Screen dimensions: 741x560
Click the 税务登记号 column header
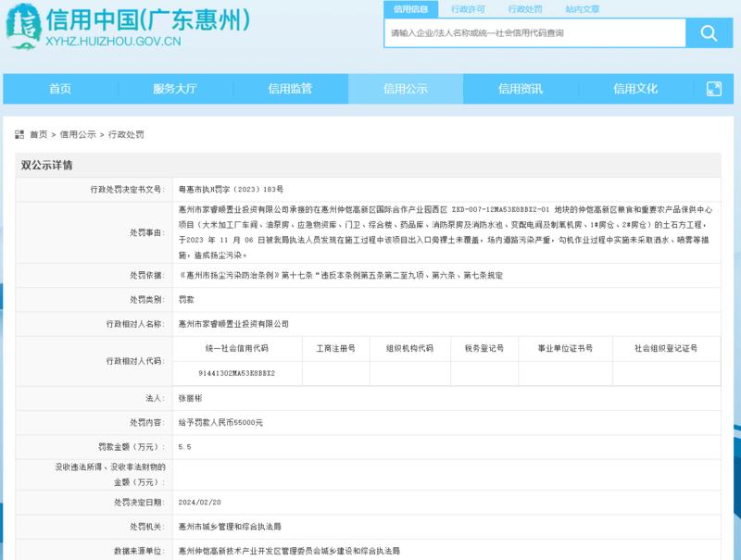484,348
